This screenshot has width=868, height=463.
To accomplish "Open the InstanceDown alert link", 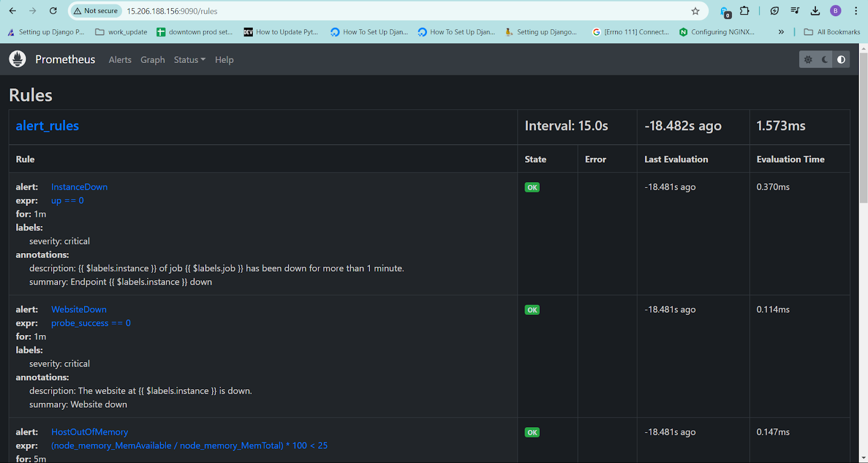I will [x=79, y=187].
